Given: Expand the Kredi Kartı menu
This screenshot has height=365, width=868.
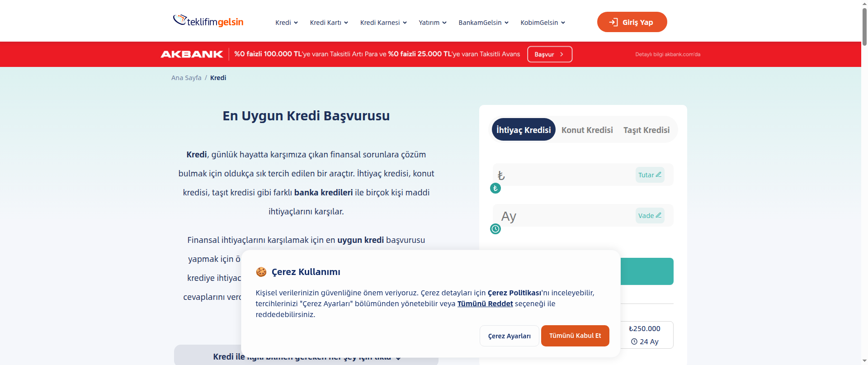Looking at the screenshot, I should click(329, 23).
